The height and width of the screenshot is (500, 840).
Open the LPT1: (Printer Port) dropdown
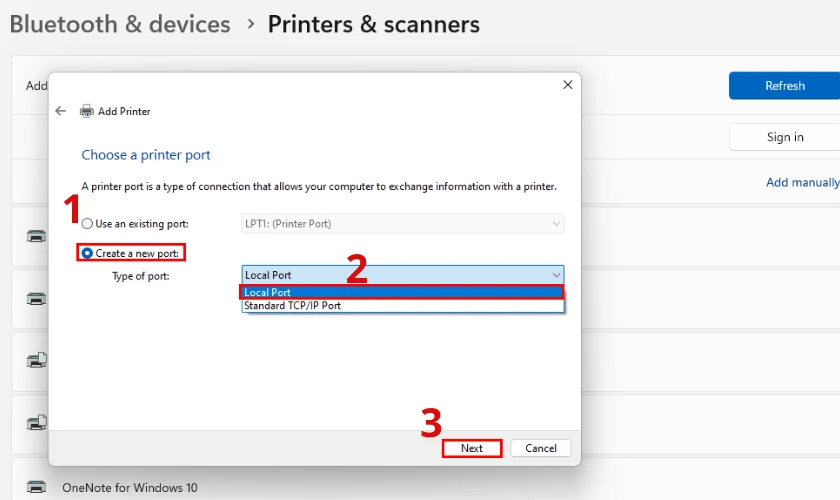pyautogui.click(x=402, y=223)
